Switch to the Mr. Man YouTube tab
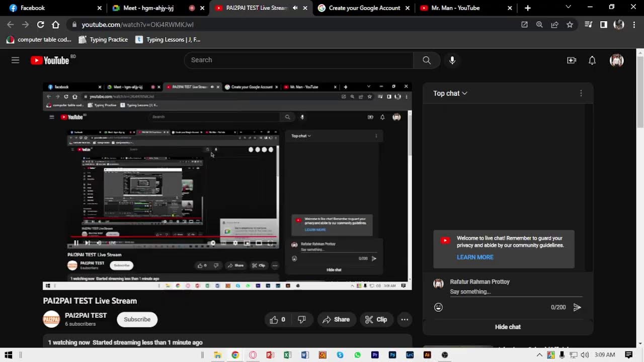This screenshot has height=362, width=644. pos(465,8)
